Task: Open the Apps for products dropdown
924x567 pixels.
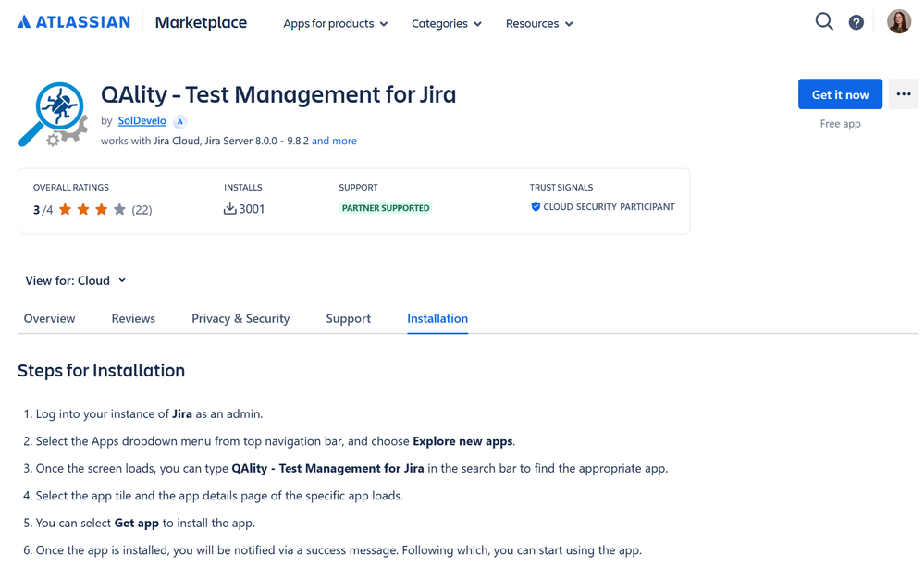Action: click(x=335, y=23)
